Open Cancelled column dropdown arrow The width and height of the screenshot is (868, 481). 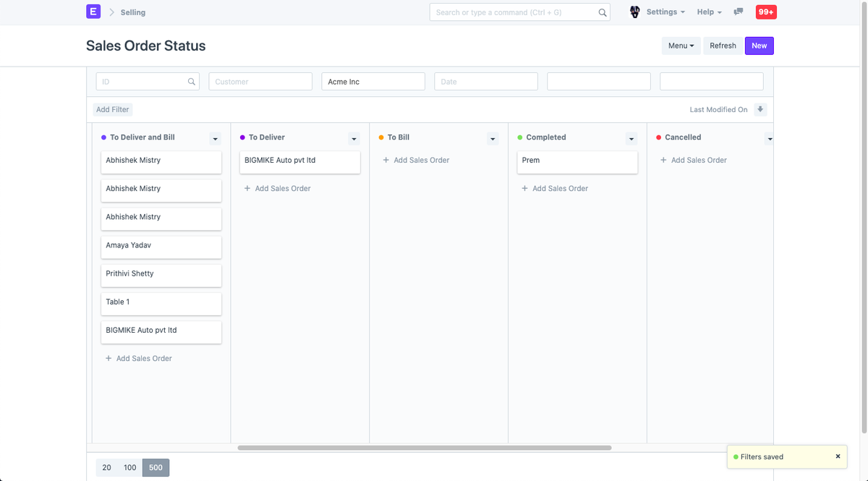point(769,139)
